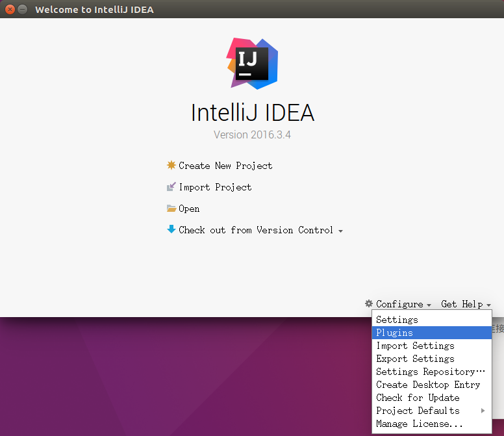Minimize the IntelliJ IDEA welcome window
Viewport: 504px width, 436px height.
22,9
